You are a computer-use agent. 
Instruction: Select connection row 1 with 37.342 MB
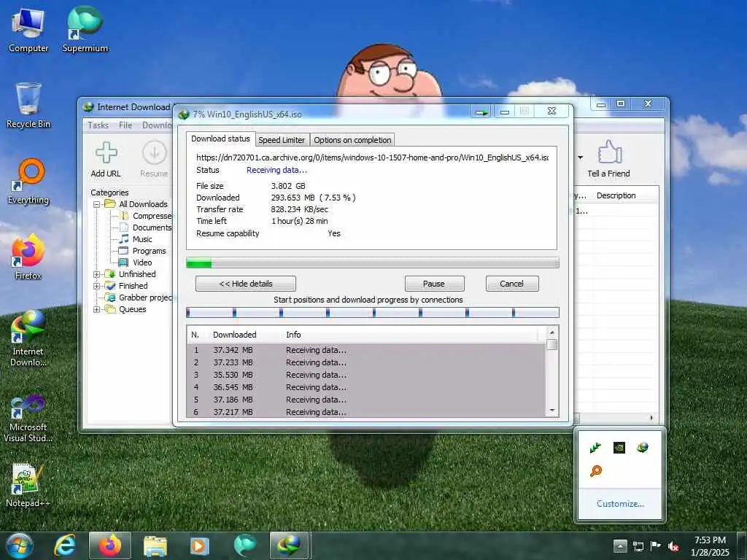366,350
